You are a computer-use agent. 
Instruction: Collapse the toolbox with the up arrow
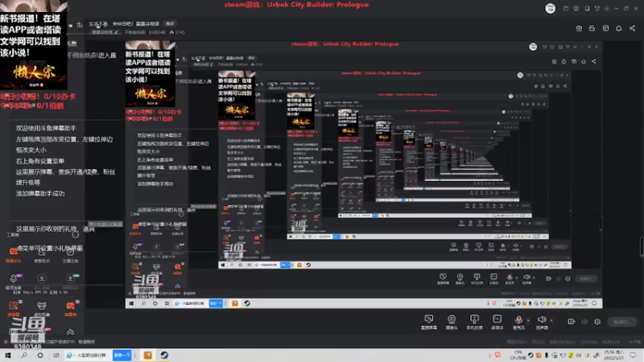70,331
